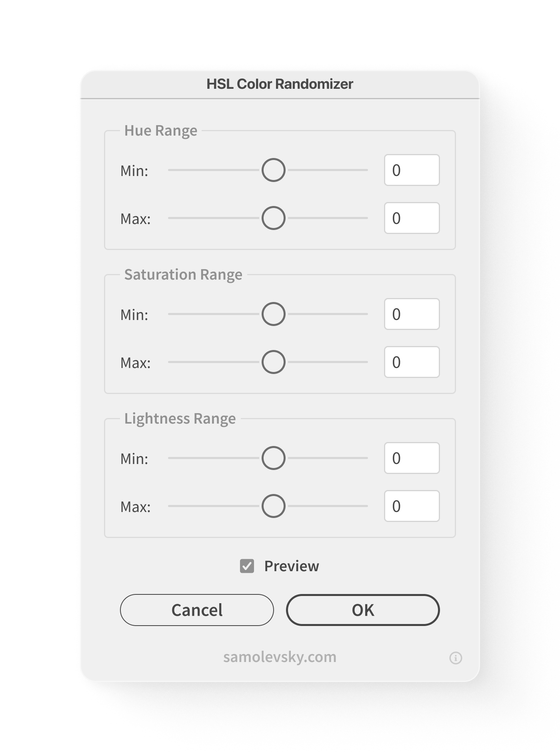Image resolution: width=560 pixels, height=752 pixels.
Task: Toggle the Preview checkbox
Action: (x=247, y=566)
